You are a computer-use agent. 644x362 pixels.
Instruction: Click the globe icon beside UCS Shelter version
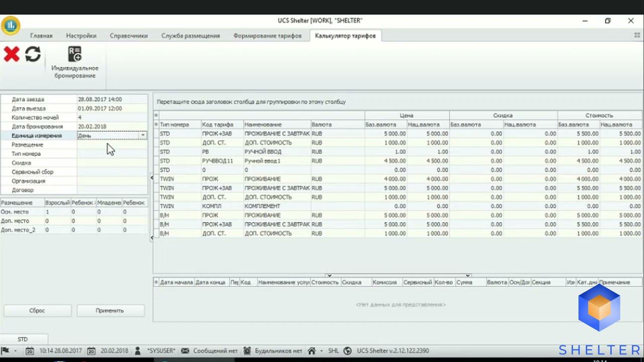[347, 350]
